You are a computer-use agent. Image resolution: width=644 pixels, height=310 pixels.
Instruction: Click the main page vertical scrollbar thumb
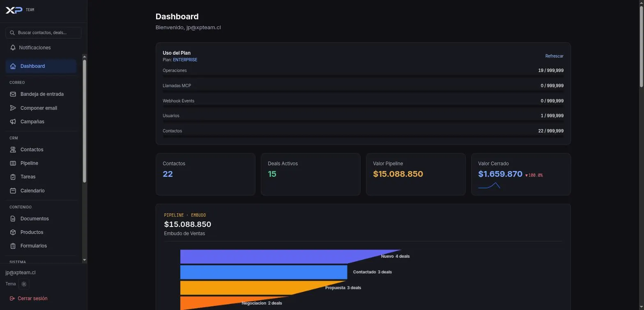coord(642,46)
